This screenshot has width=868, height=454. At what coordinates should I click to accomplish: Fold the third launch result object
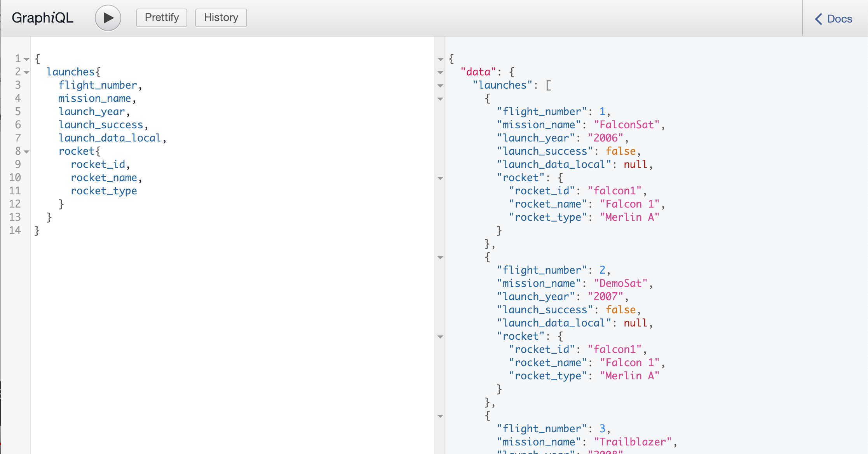(x=440, y=416)
